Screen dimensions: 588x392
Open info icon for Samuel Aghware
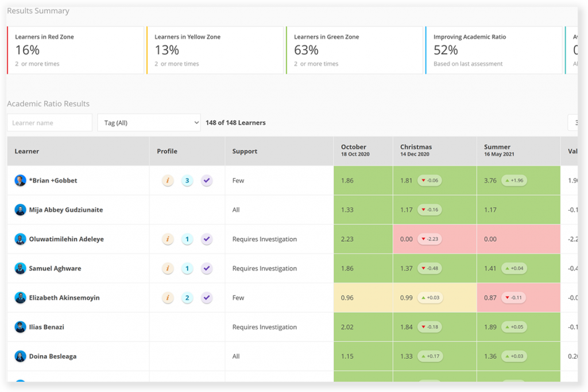[x=168, y=269]
